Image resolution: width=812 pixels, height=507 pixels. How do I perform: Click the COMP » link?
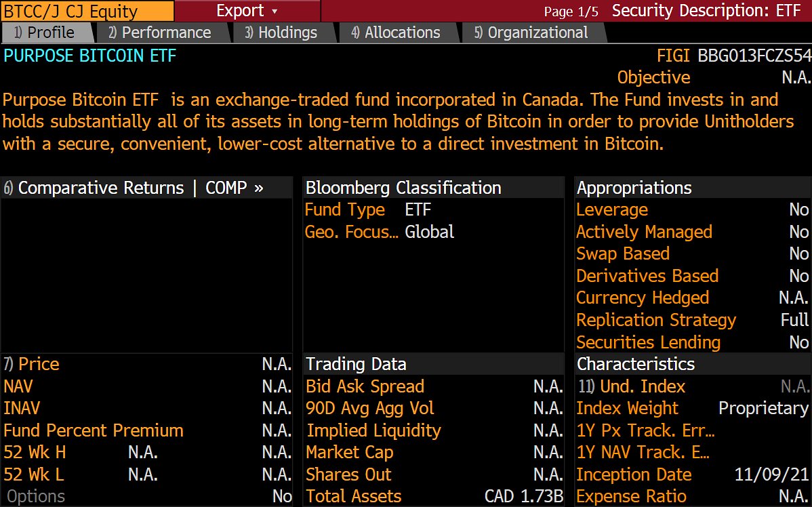click(x=235, y=188)
